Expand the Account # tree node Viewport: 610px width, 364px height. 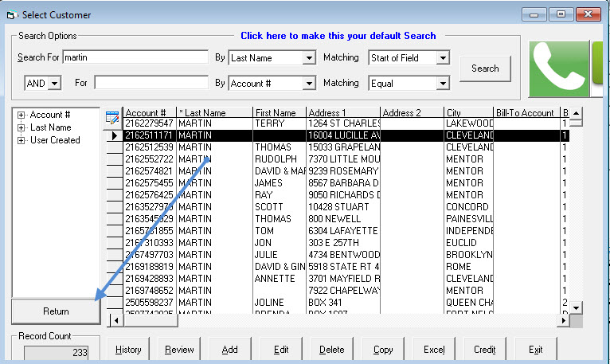[x=21, y=115]
